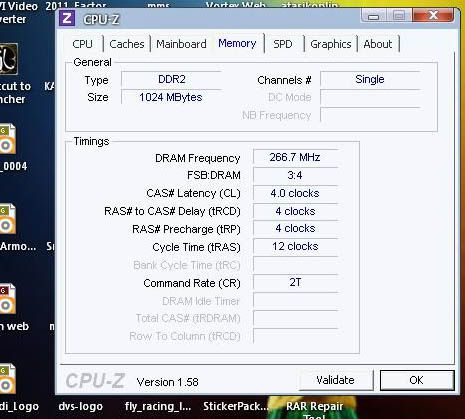Click the Size value 1024 MBytes
The height and width of the screenshot is (419, 465).
[171, 97]
